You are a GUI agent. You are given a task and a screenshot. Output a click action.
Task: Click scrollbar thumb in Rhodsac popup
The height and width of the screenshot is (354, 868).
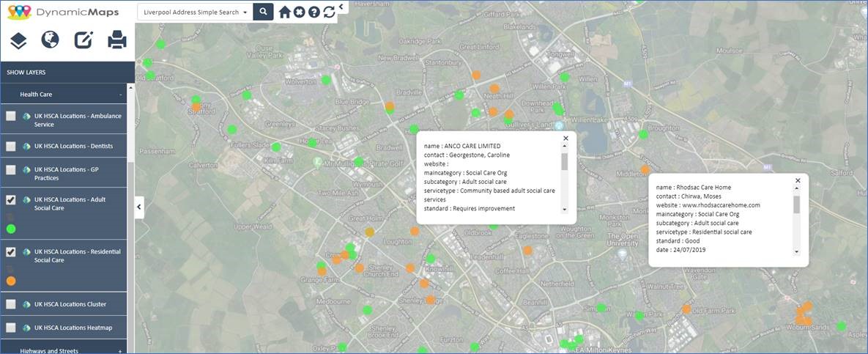797,204
